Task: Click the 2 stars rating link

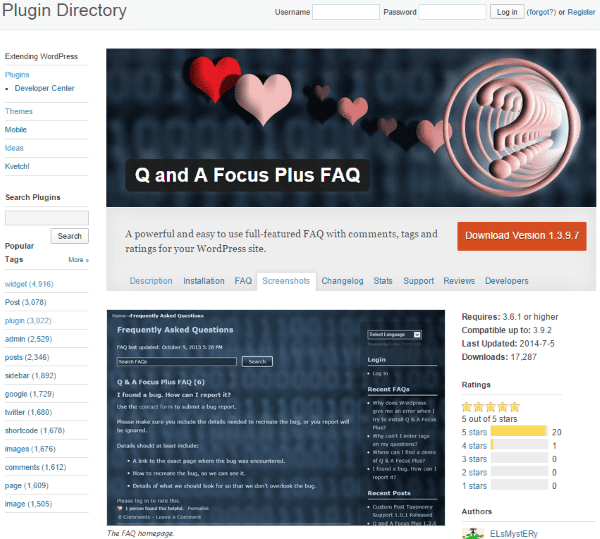Action: (474, 472)
